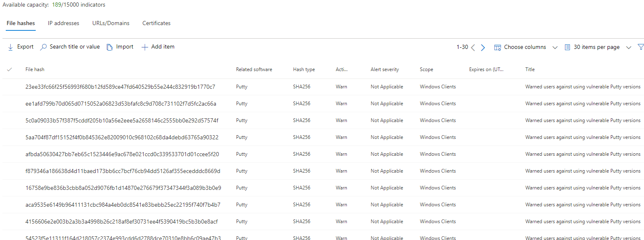644x240 pixels.
Task: Click the Import file icon
Action: pos(110,47)
